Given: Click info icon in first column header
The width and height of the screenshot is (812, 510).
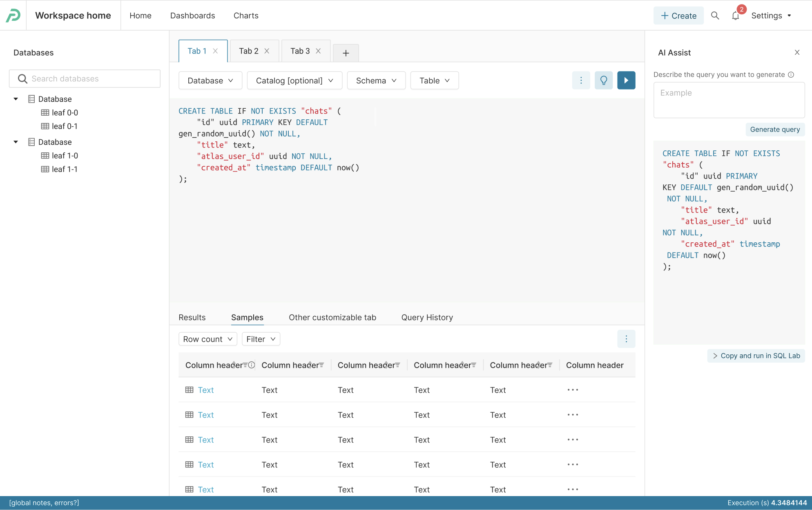Looking at the screenshot, I should (252, 365).
